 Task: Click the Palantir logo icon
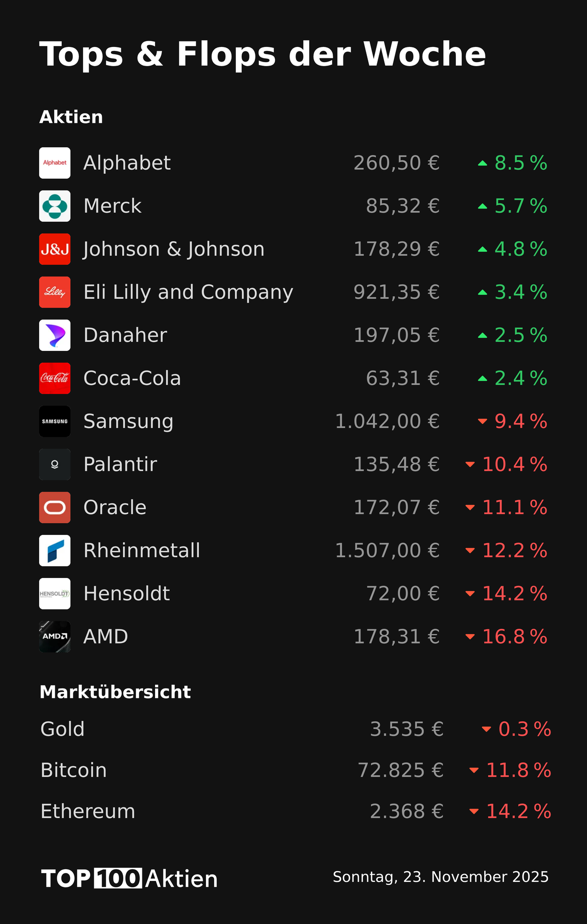click(x=55, y=464)
